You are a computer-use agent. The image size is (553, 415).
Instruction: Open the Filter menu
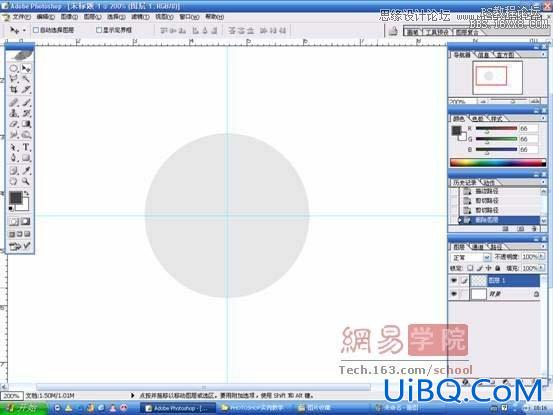click(140, 17)
